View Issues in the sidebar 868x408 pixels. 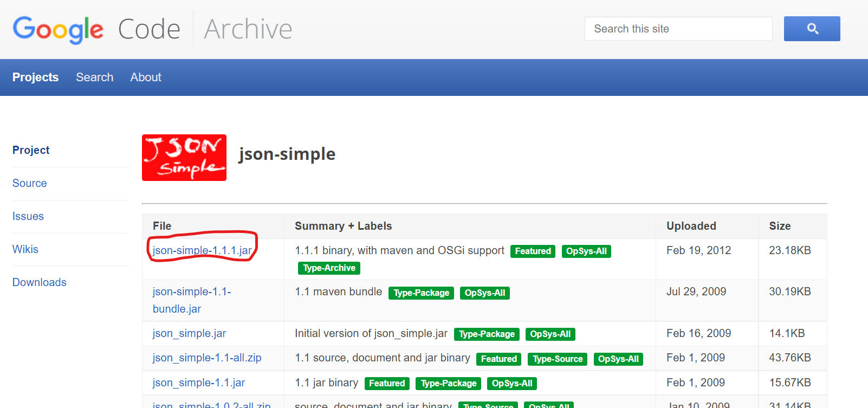[x=28, y=216]
